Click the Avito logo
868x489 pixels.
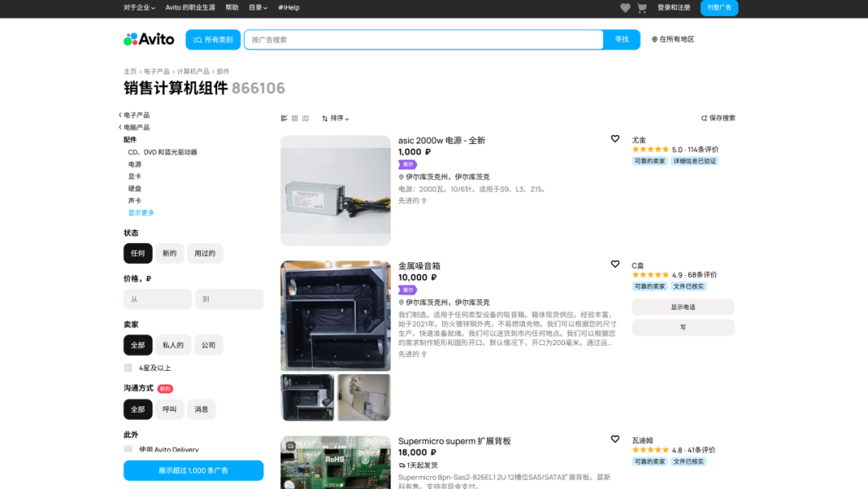tap(149, 39)
